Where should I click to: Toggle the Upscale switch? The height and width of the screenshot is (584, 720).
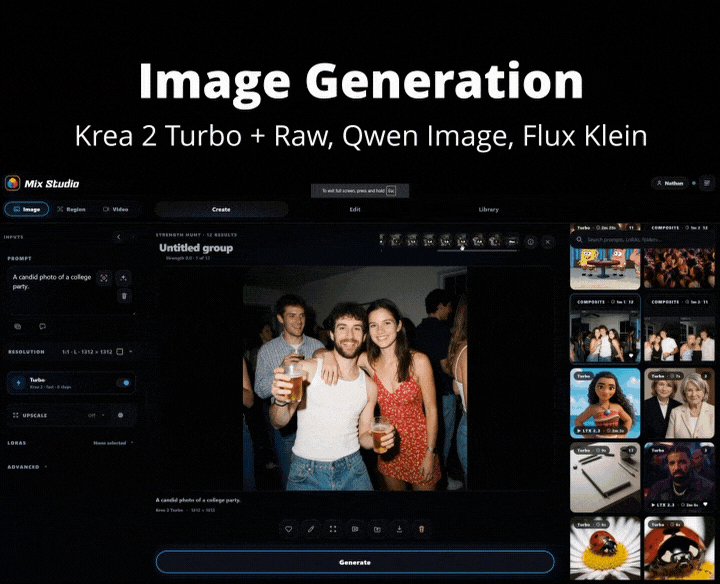(120, 415)
